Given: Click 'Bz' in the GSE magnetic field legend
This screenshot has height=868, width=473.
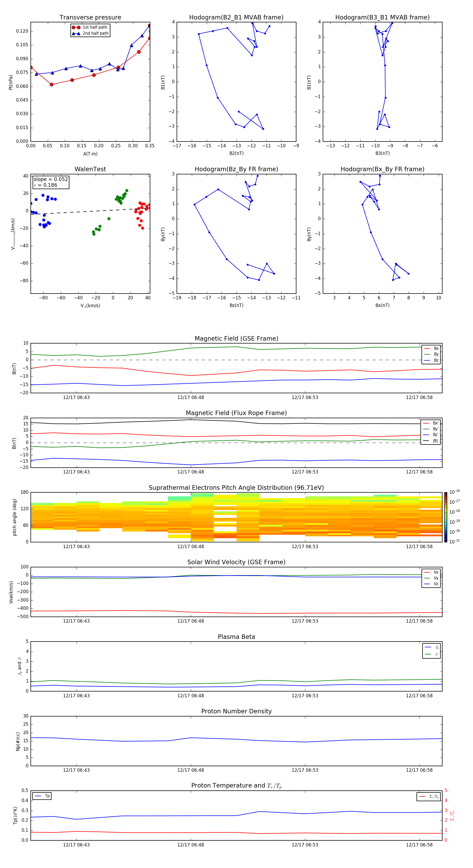Looking at the screenshot, I should pos(436,361).
